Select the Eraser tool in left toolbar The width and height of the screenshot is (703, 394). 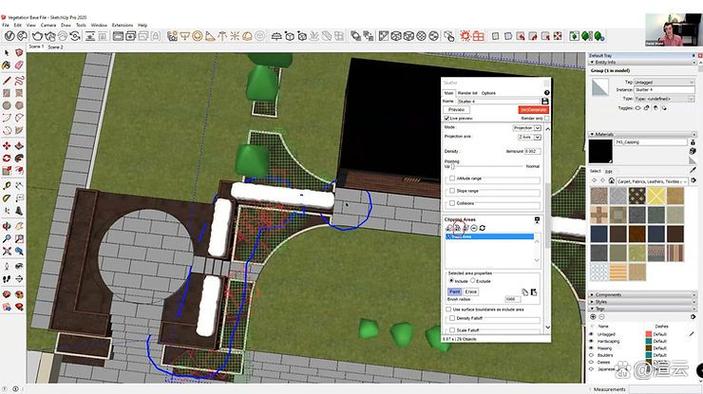pos(19,65)
